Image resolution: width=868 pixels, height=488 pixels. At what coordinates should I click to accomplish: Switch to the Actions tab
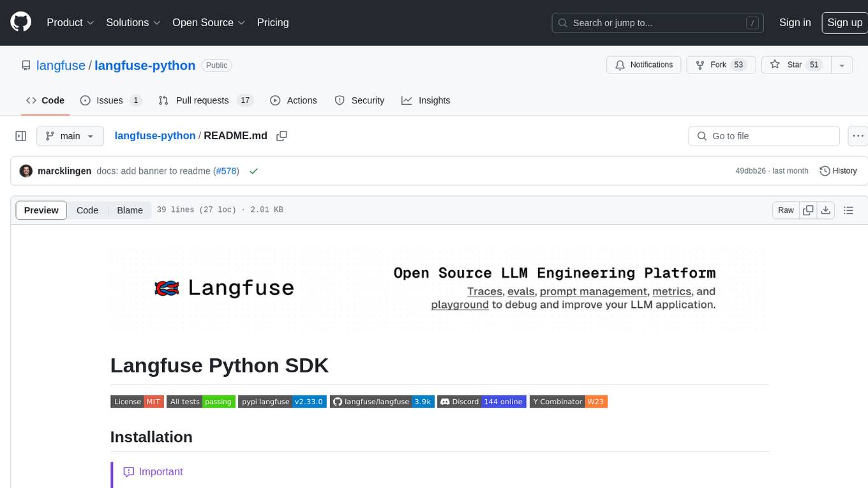coord(294,100)
